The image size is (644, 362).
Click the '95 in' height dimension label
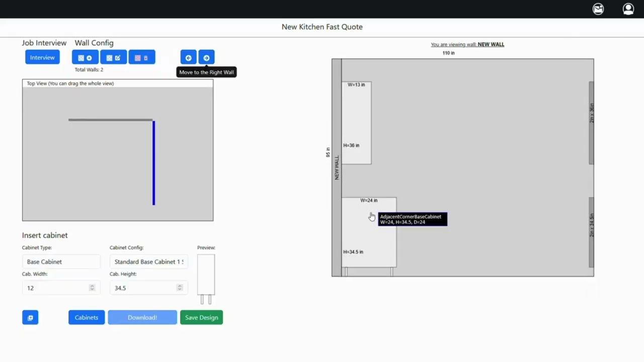(x=328, y=152)
